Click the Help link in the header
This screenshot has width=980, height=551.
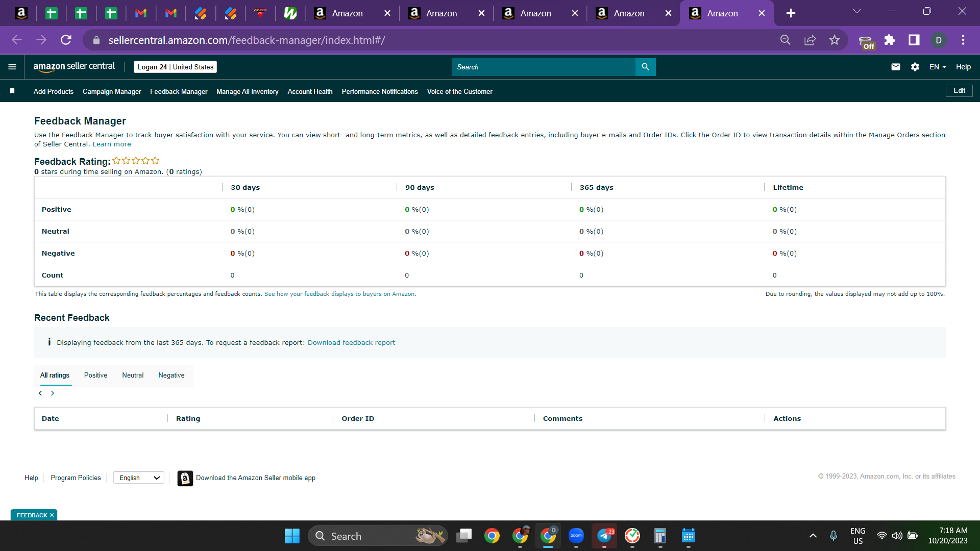tap(963, 67)
